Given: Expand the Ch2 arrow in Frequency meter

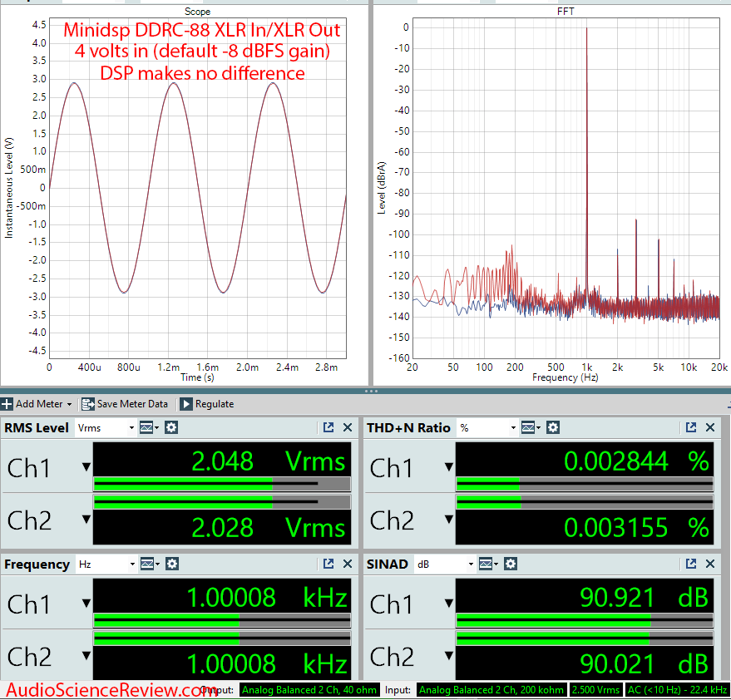Looking at the screenshot, I should pyautogui.click(x=86, y=655).
